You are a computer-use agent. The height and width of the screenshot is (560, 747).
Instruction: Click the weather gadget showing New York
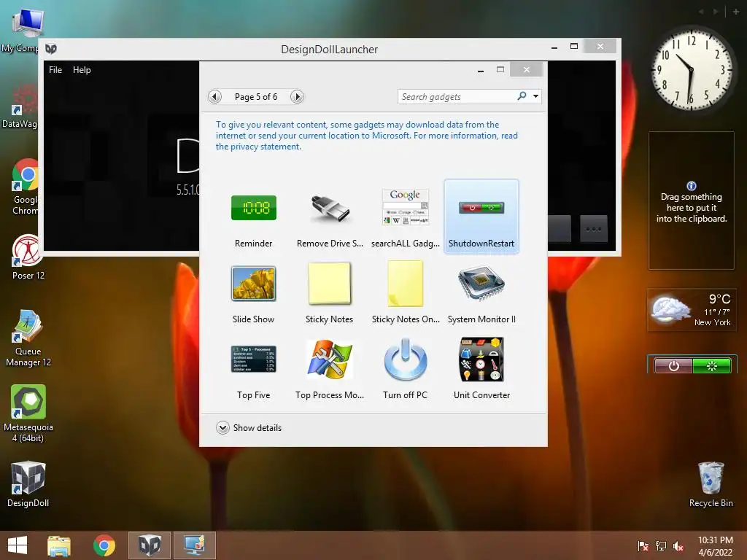coord(692,309)
